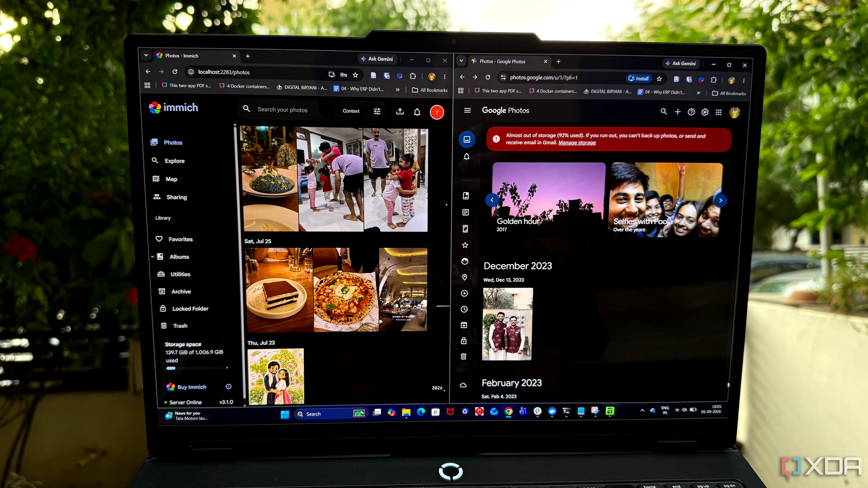Screen dimensions: 868x488
Task: Click the Context search button in Immich
Action: click(x=351, y=111)
